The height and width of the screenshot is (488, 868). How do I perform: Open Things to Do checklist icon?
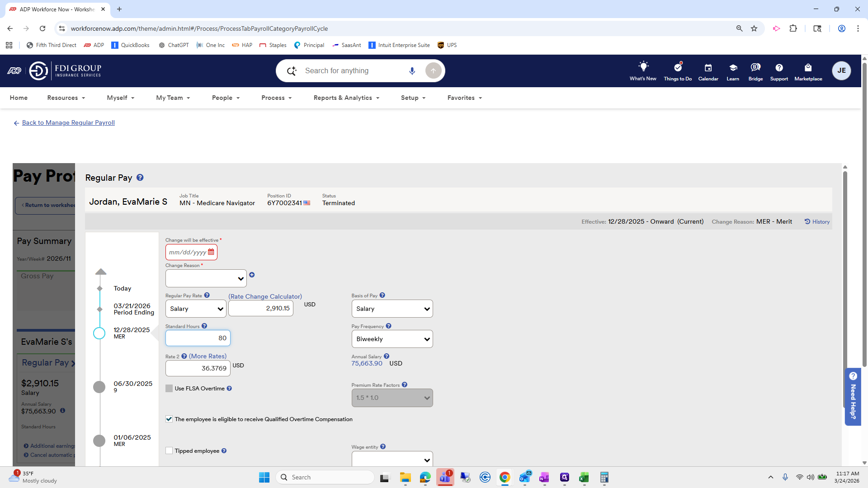click(677, 67)
